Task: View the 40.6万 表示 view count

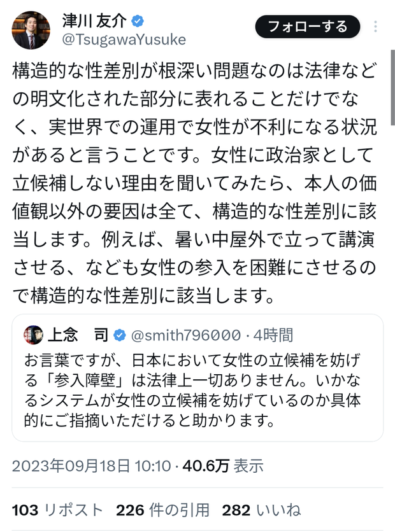Action: (x=223, y=466)
